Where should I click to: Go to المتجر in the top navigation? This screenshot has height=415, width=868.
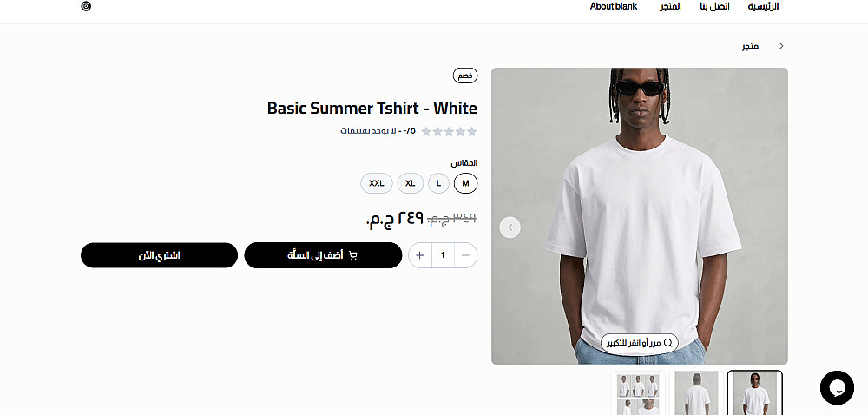pos(670,7)
